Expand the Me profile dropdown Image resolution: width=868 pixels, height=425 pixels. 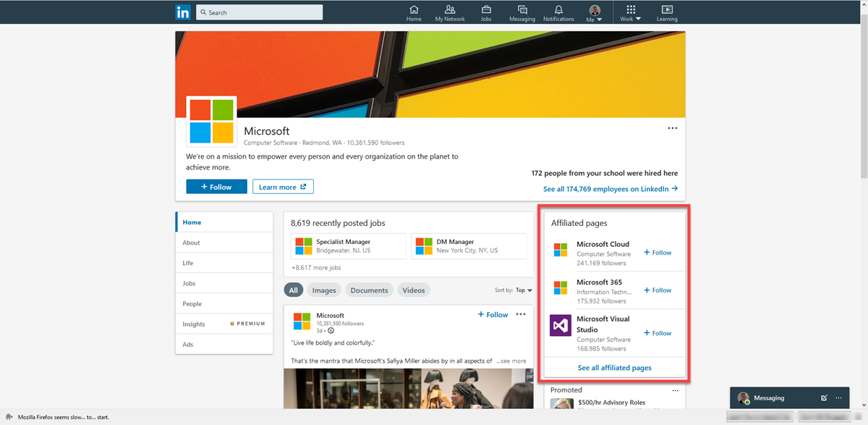click(594, 12)
